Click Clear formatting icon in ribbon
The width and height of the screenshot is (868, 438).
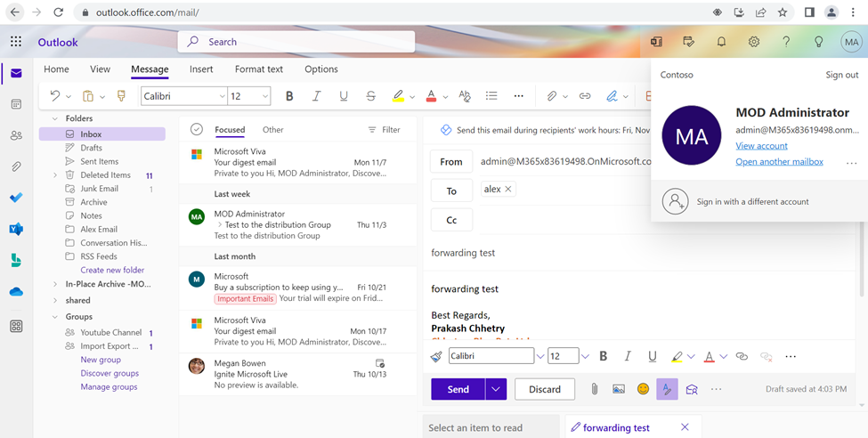click(464, 96)
